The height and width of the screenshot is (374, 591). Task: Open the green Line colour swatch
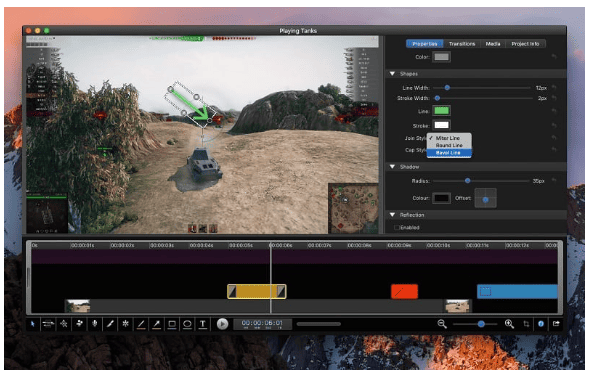[441, 111]
